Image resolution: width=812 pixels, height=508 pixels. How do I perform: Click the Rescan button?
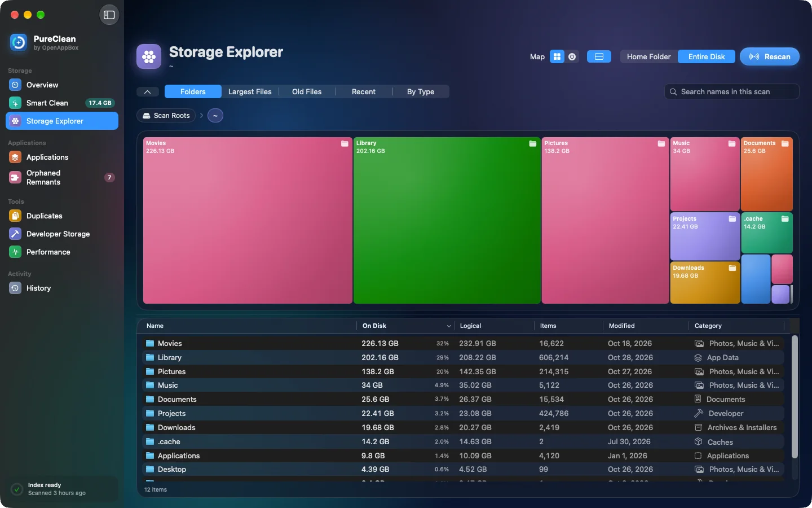[x=770, y=56]
